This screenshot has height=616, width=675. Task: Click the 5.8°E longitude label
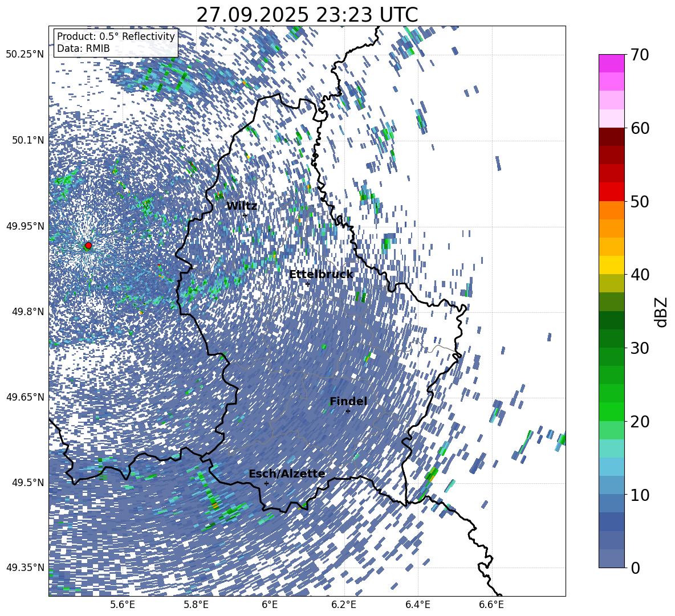click(196, 605)
